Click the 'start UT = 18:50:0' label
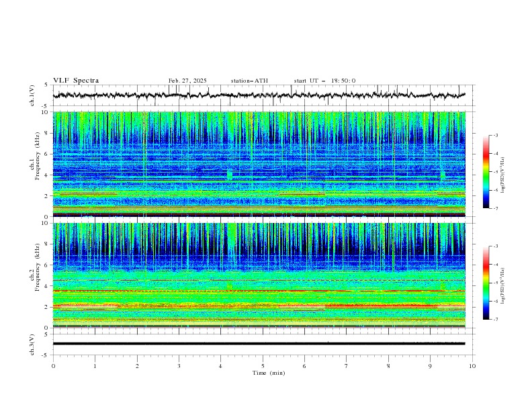 [x=324, y=81]
